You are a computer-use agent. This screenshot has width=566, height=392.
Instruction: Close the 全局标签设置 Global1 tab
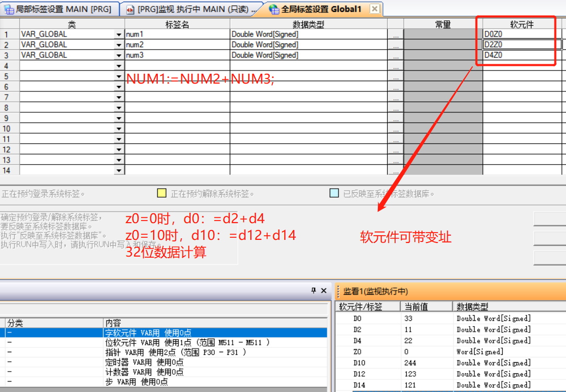click(x=374, y=9)
